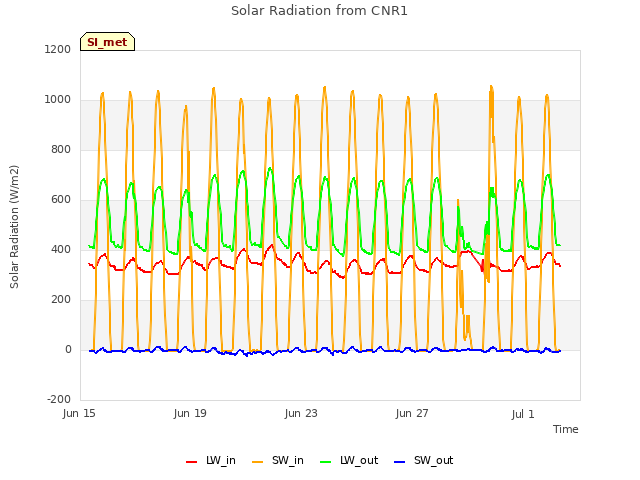Image resolution: width=640 pixels, height=480 pixels.
Task: Click the Jun 27 x-axis tick label
Action: pos(412,413)
